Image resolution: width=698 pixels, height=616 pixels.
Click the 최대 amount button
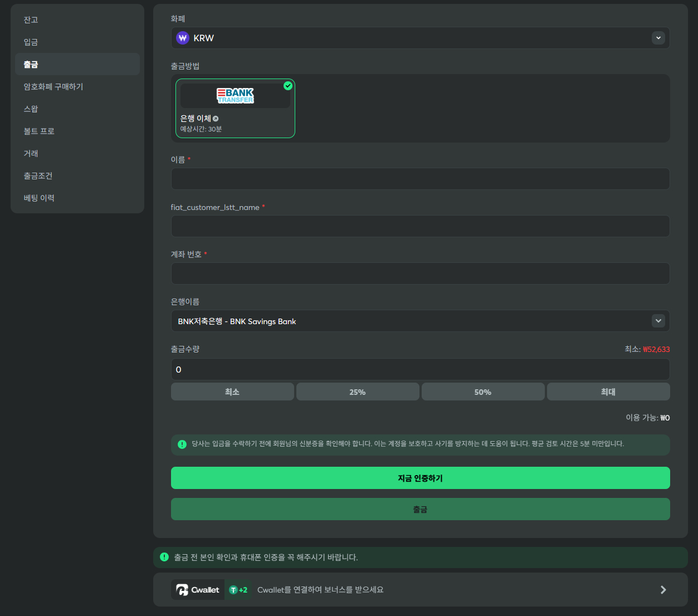pyautogui.click(x=608, y=392)
